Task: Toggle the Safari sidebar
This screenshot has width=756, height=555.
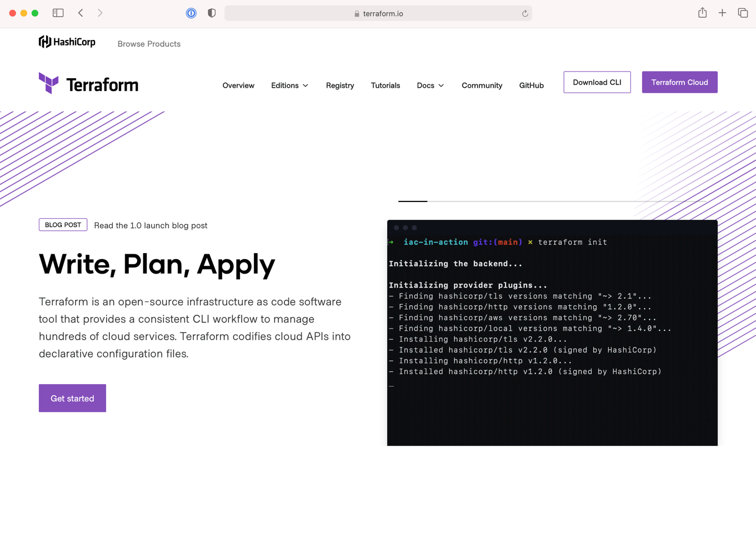Action: click(x=58, y=12)
